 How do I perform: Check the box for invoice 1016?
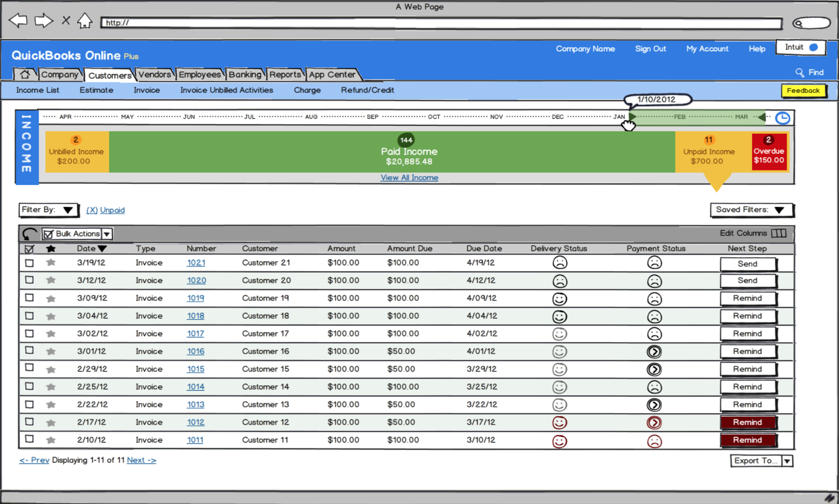point(29,350)
